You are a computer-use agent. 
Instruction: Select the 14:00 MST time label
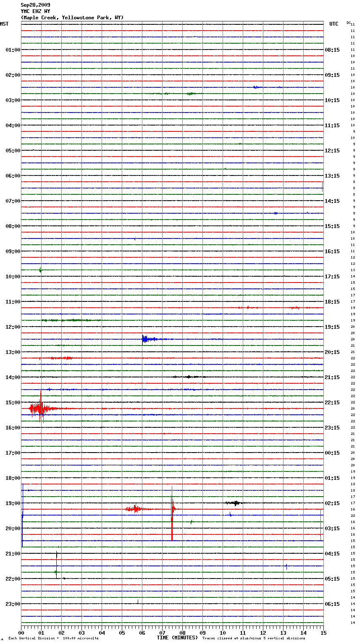click(x=13, y=377)
